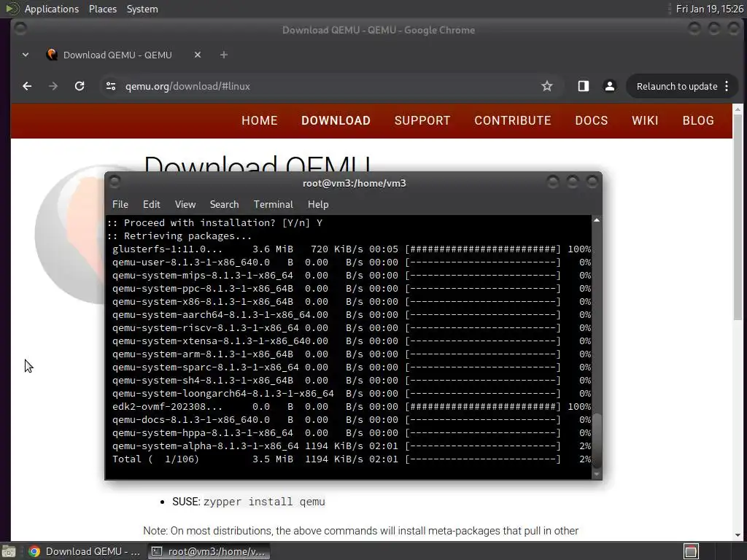Click the clock Fri Jan 19, 15:26

[x=709, y=9]
